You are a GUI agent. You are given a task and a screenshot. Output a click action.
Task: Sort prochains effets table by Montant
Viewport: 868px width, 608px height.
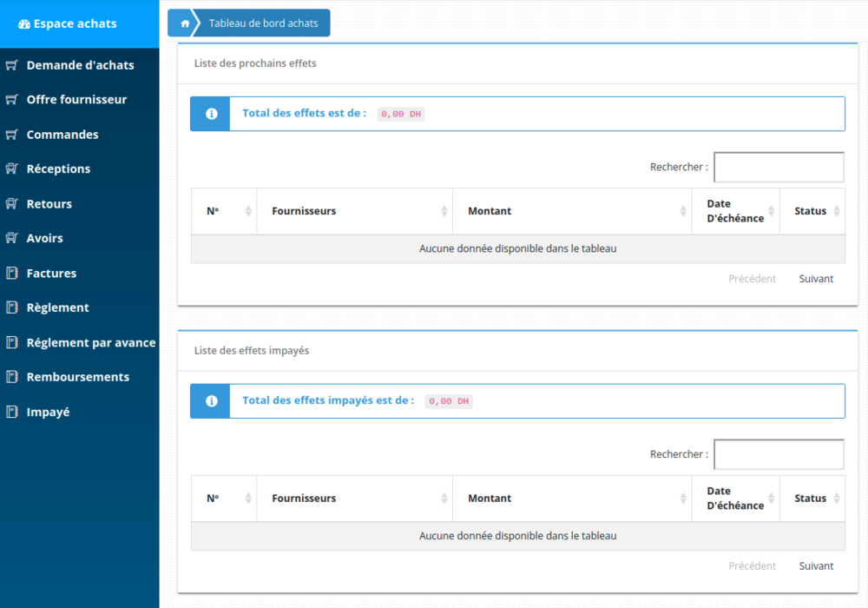click(x=571, y=211)
